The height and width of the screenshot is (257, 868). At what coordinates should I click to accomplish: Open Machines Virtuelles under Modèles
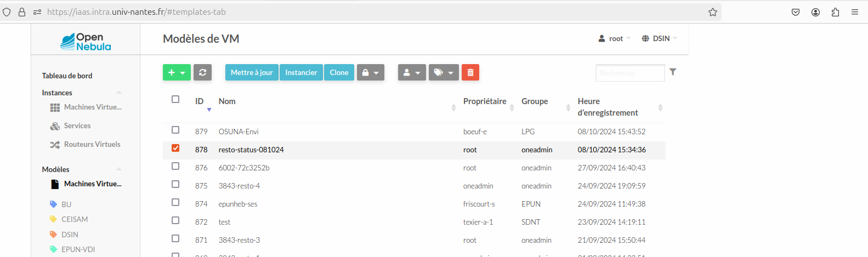(93, 184)
